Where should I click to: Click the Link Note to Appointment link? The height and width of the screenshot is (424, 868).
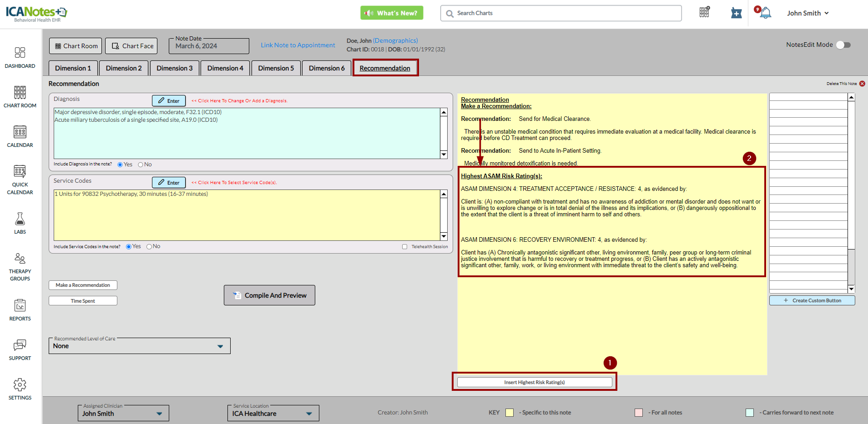pos(298,45)
